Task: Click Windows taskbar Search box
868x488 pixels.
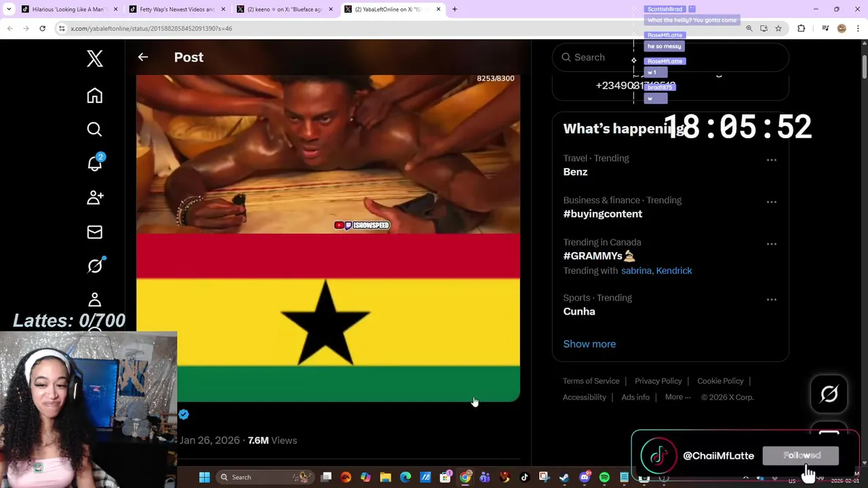Action: click(265, 477)
